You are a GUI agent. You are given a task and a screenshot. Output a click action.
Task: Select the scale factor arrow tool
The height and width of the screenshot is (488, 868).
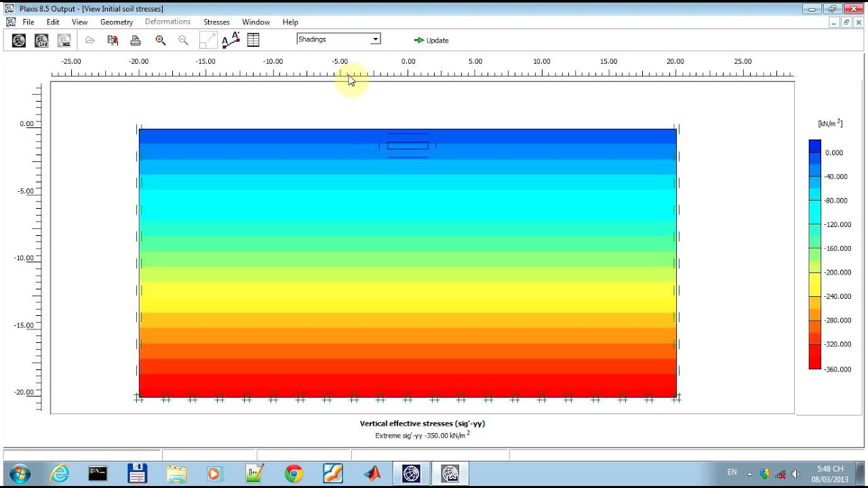point(208,41)
